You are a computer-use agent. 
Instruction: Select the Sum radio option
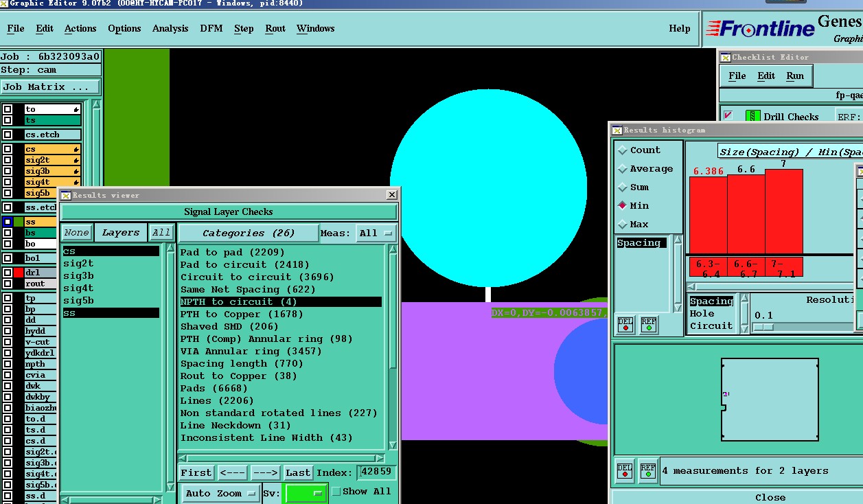(623, 187)
